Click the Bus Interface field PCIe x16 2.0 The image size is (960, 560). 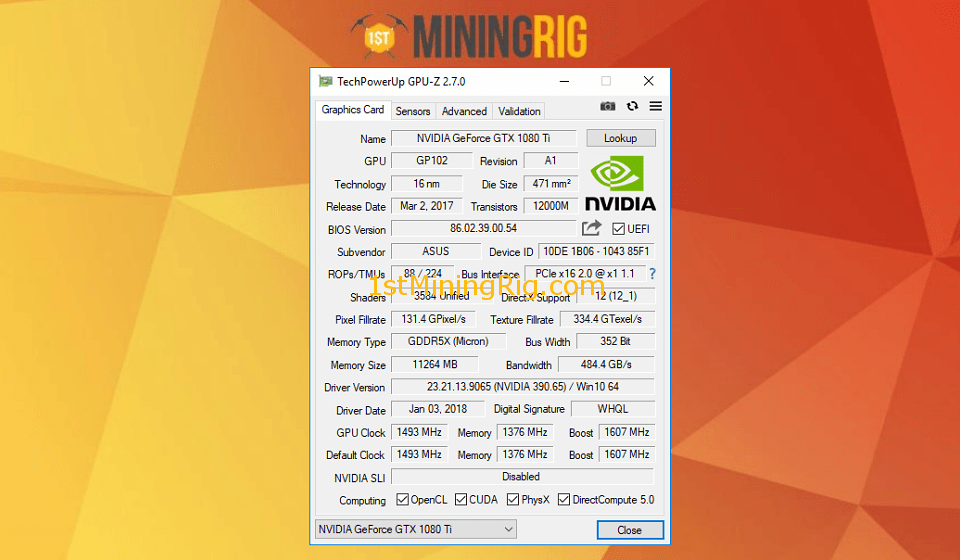pos(585,274)
